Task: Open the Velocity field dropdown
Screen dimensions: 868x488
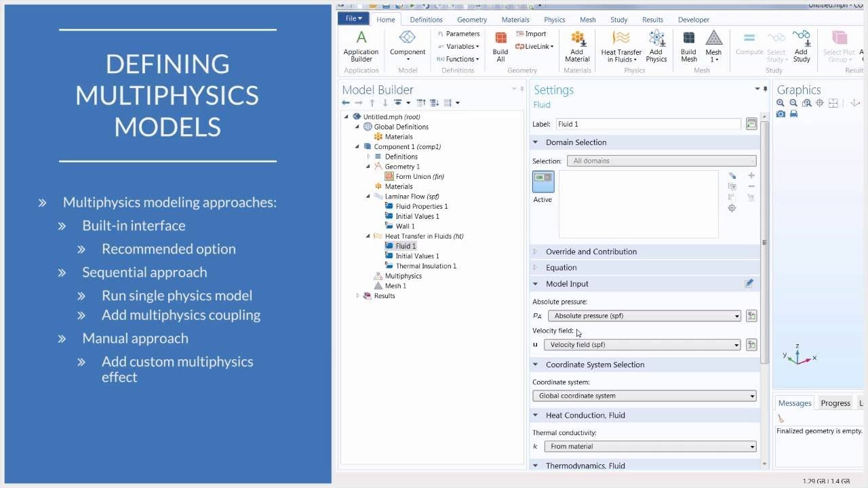Action: coord(642,345)
